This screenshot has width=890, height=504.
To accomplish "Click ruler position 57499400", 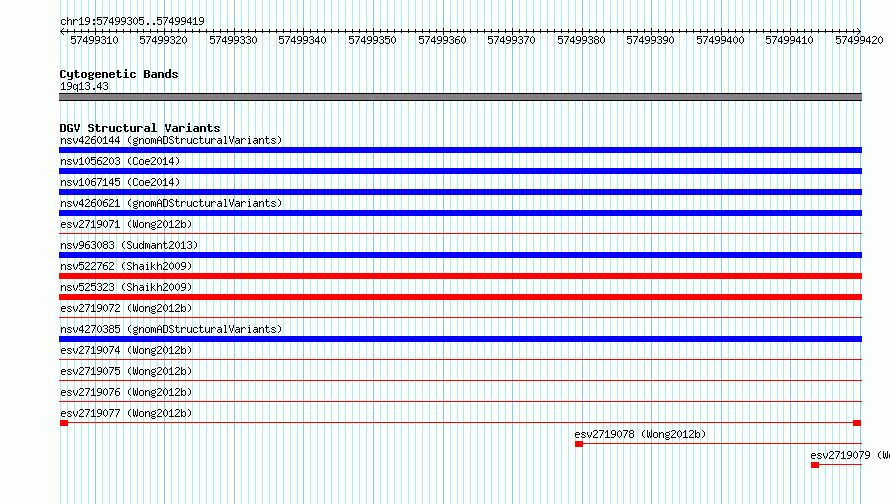I will (x=720, y=40).
